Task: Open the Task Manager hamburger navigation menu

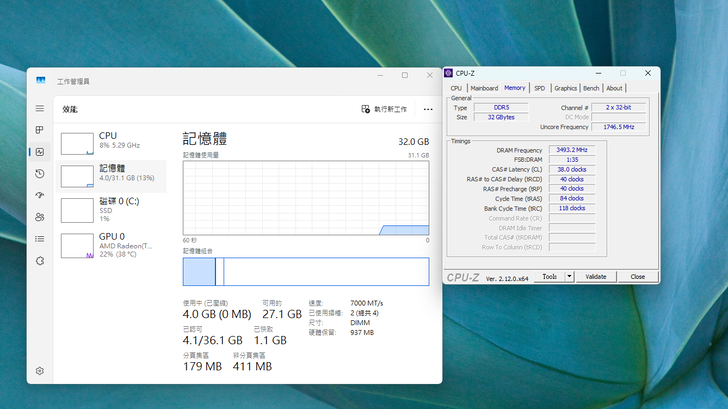Action: coord(40,108)
